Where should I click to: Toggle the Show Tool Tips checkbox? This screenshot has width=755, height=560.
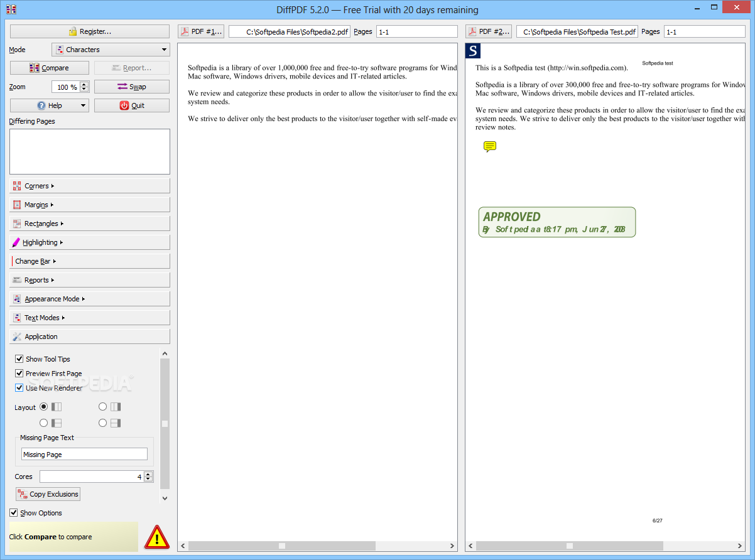tap(19, 359)
